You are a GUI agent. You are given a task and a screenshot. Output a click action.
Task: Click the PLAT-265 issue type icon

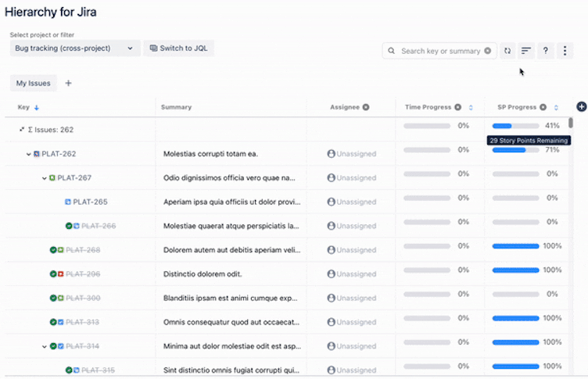coord(68,202)
